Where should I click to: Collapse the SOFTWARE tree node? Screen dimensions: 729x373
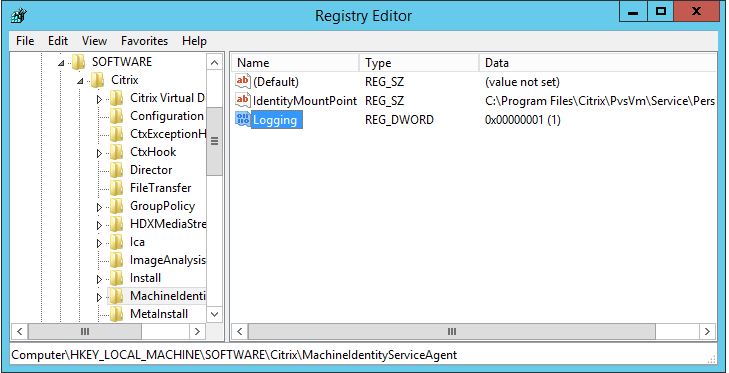coord(61,63)
